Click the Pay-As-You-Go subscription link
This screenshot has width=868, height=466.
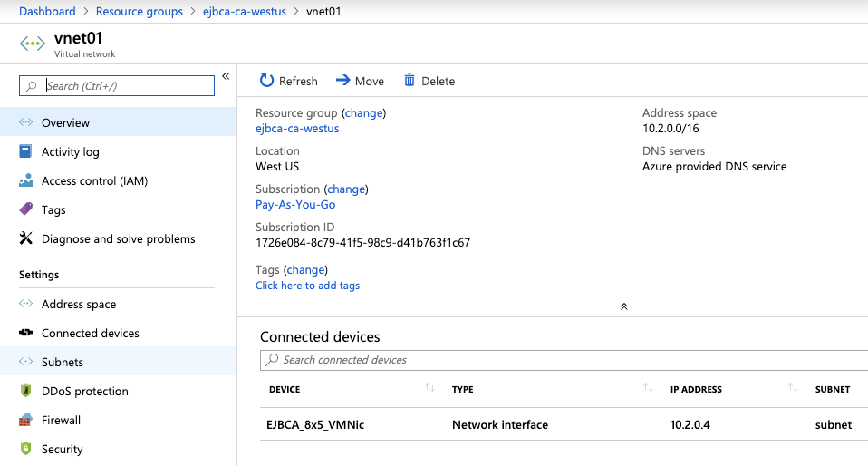coord(295,204)
